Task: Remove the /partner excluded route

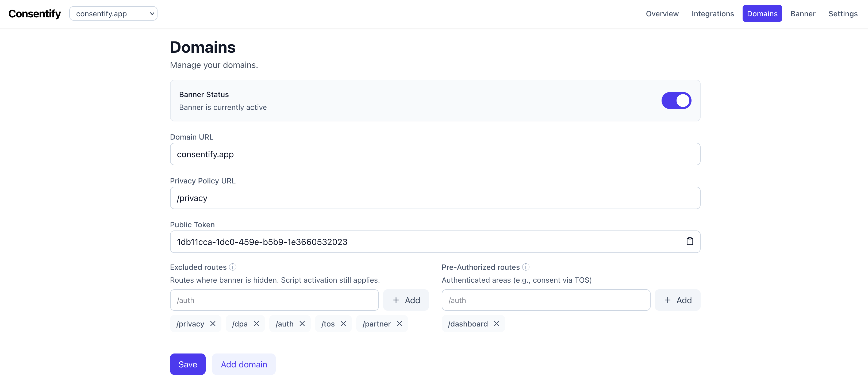Action: coord(400,324)
